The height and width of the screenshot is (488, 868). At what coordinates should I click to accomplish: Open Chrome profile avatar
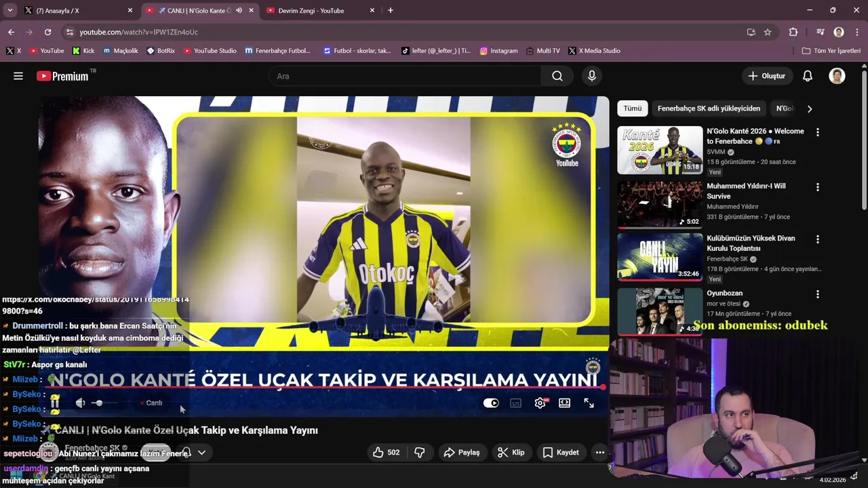coord(839,32)
